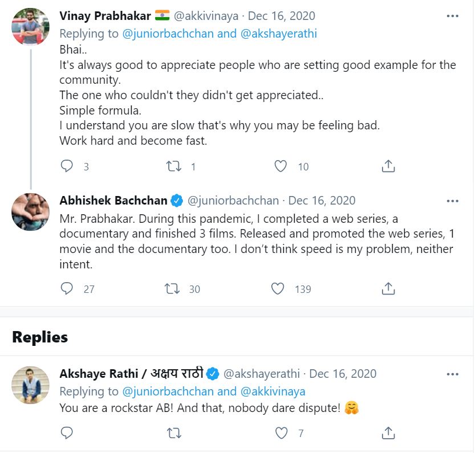The image size is (476, 453).
Task: Retweet Abhishek Bachchan's tweet
Action: click(172, 288)
